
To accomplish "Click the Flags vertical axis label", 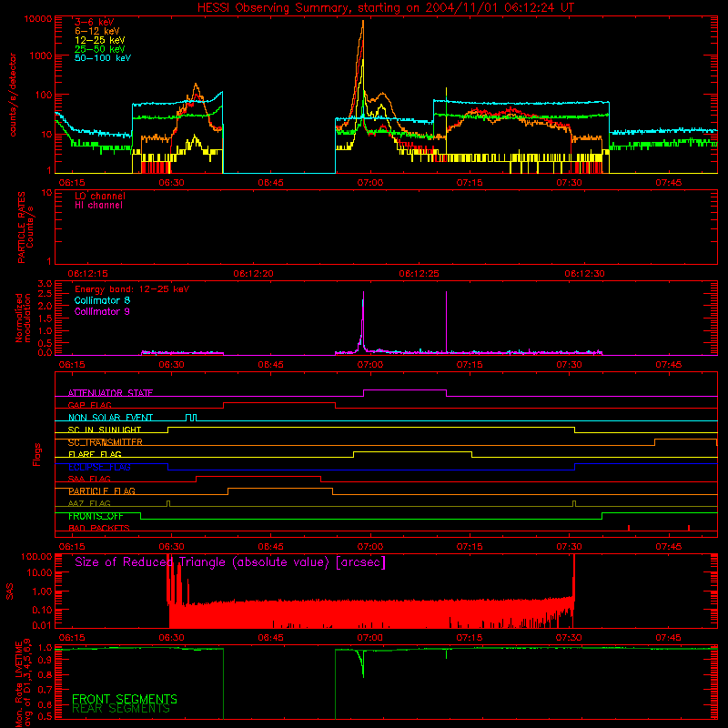I will (x=36, y=454).
